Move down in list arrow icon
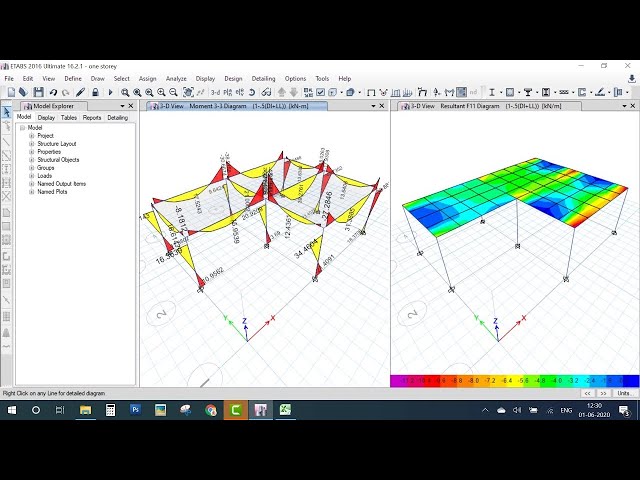This screenshot has height=480, width=640. (293, 93)
